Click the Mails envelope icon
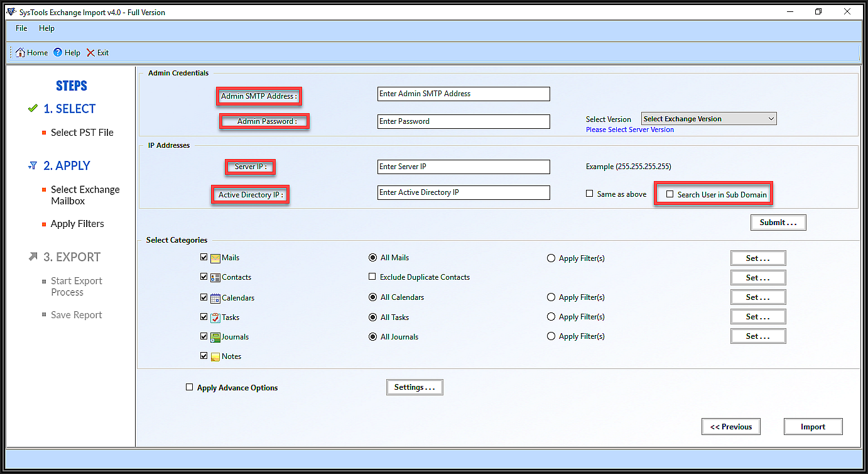The image size is (868, 474). [x=215, y=258]
